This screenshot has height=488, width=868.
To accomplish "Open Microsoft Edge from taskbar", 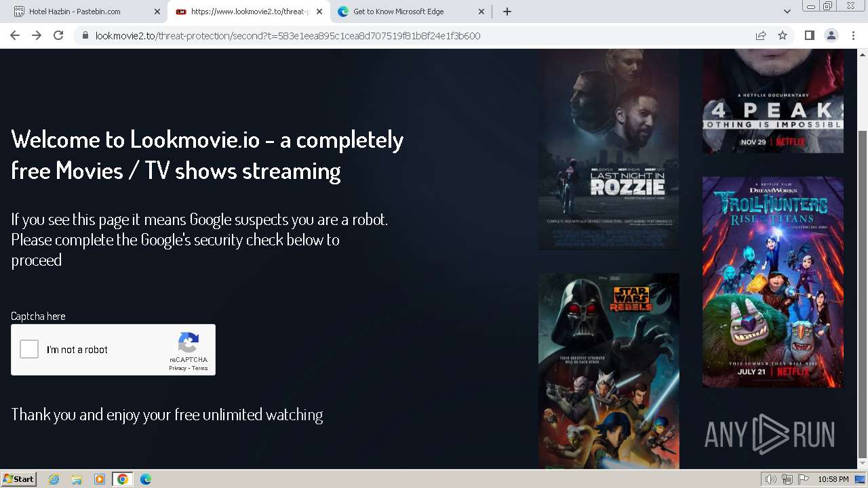I will [146, 479].
